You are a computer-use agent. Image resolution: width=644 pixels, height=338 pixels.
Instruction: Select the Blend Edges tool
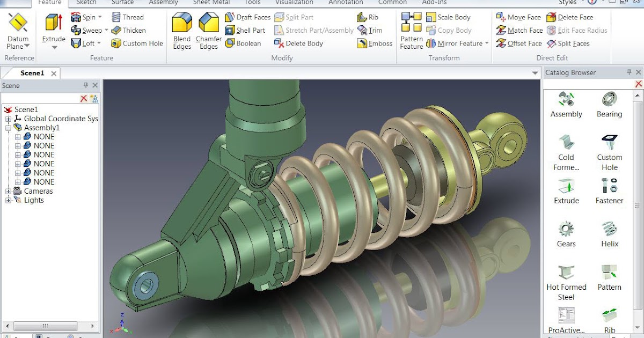(x=181, y=31)
